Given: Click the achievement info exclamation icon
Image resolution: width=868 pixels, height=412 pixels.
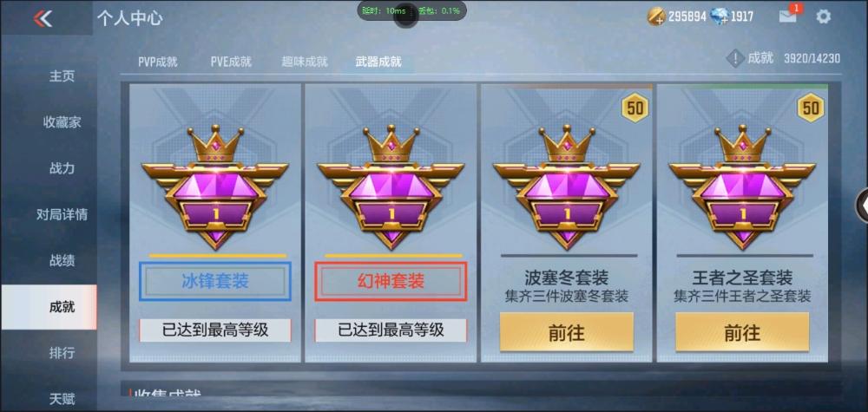Looking at the screenshot, I should 734,59.
